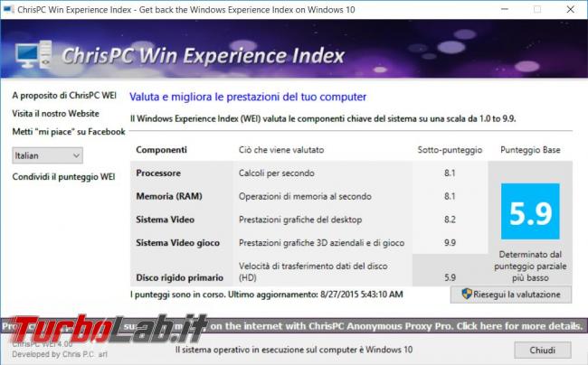The height and width of the screenshot is (365, 588).
Task: Click the Calcoli per secondo description
Action: pyautogui.click(x=277, y=173)
